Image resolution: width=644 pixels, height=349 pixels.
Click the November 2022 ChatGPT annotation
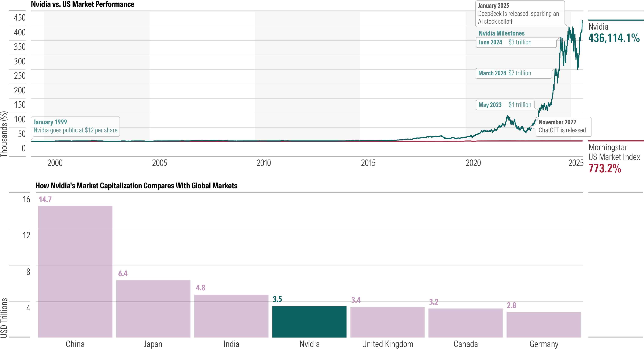563,127
